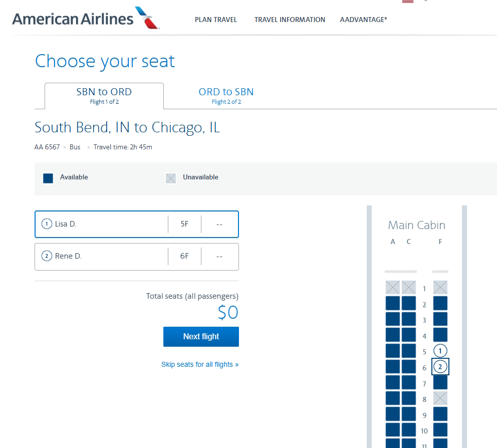Screen dimensions: 497x448
Task: Select available seat 6A
Action: pyautogui.click(x=393, y=367)
